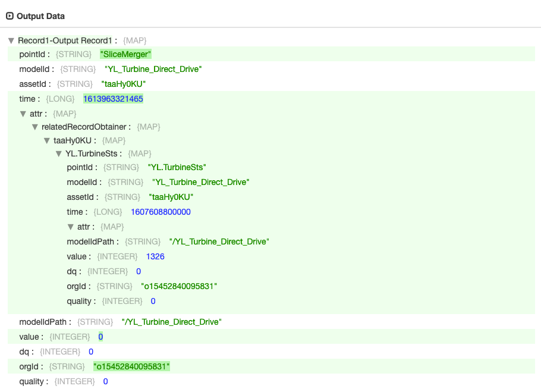The image size is (541, 392).
Task: Click the assetId value "taaHy0KU"
Action: pyautogui.click(x=123, y=84)
